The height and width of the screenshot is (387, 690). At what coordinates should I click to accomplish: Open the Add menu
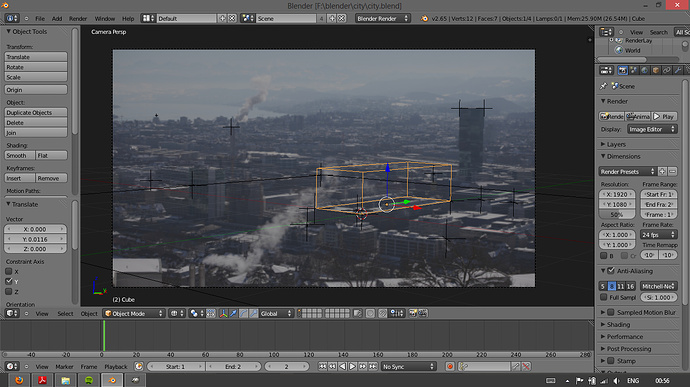(57, 18)
